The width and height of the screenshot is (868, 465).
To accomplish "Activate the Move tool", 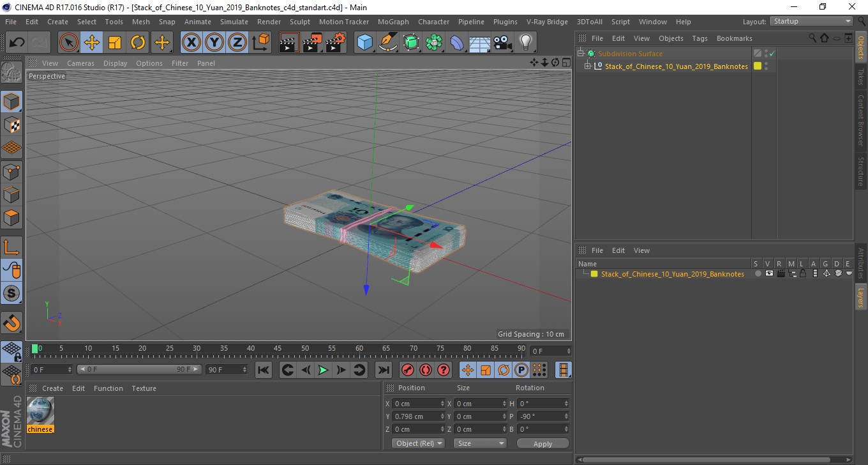I will click(x=92, y=43).
